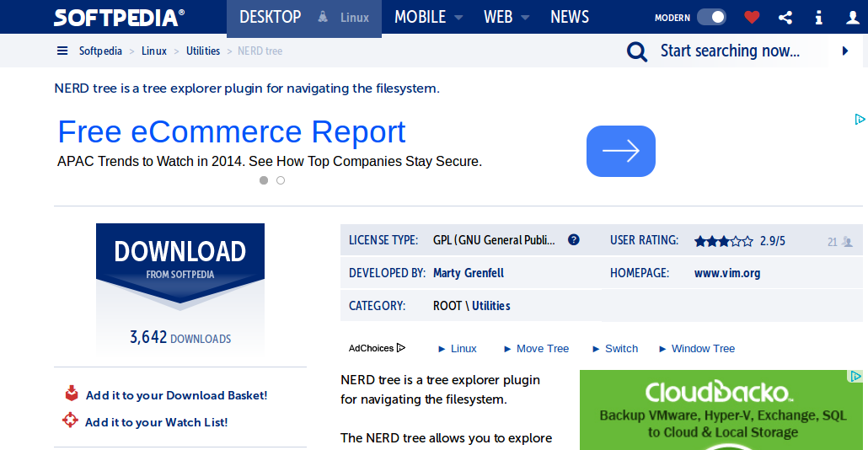Click the CloudBacko advertisement banner

721,410
